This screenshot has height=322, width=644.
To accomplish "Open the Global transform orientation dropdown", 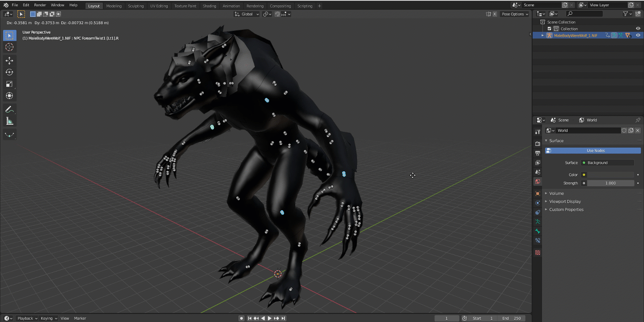I will [x=247, y=14].
